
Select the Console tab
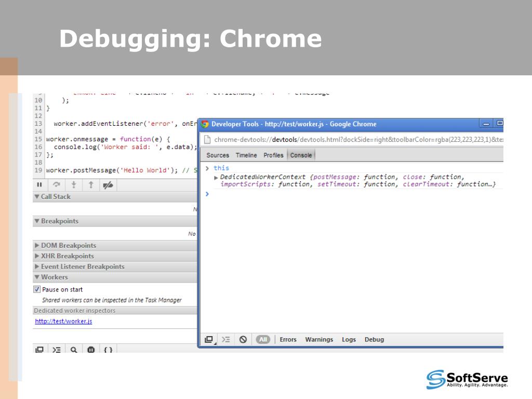point(301,155)
